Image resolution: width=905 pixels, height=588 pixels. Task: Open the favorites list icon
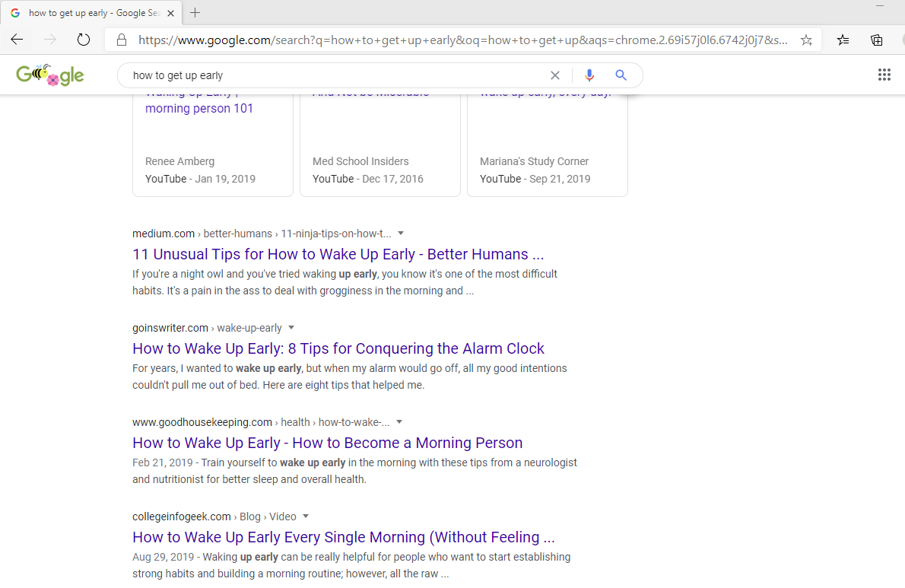click(x=843, y=40)
